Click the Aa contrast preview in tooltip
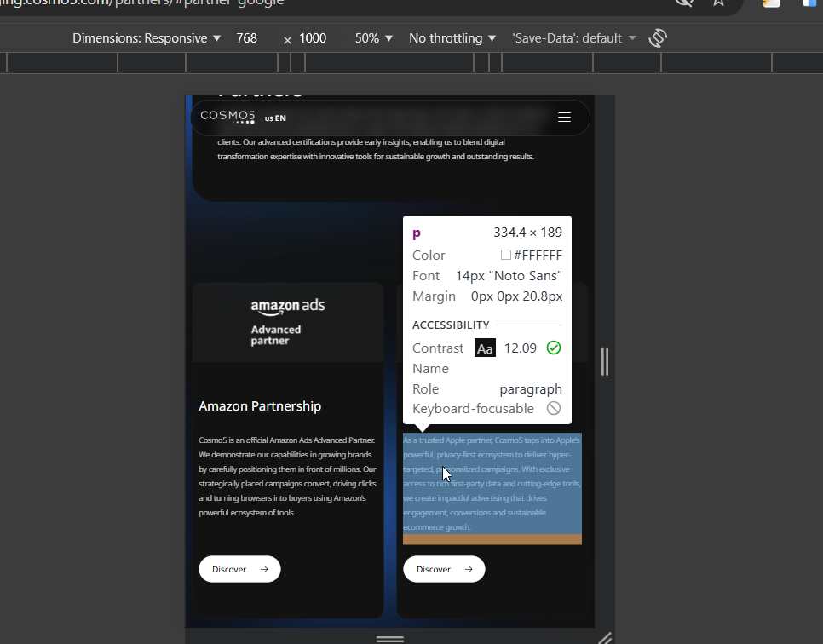823x644 pixels. point(485,348)
